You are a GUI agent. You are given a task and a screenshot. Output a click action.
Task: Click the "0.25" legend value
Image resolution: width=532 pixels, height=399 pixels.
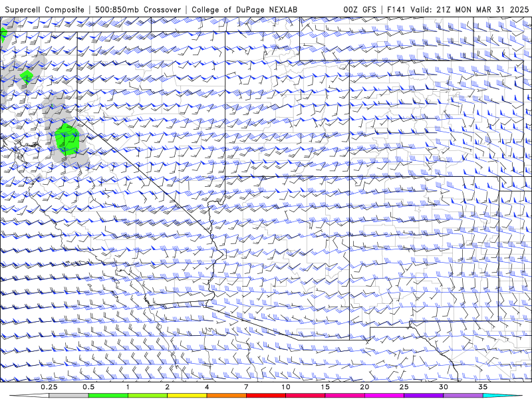49,387
